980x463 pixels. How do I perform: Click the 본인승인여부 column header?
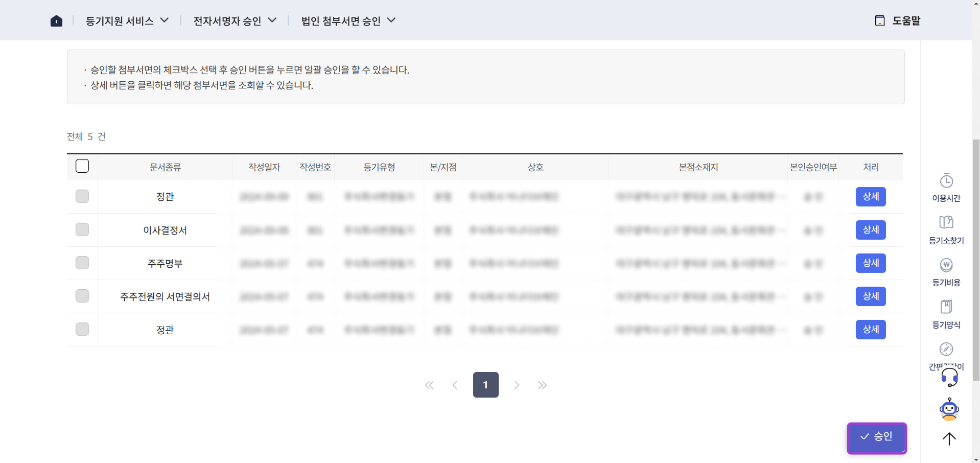(x=813, y=167)
